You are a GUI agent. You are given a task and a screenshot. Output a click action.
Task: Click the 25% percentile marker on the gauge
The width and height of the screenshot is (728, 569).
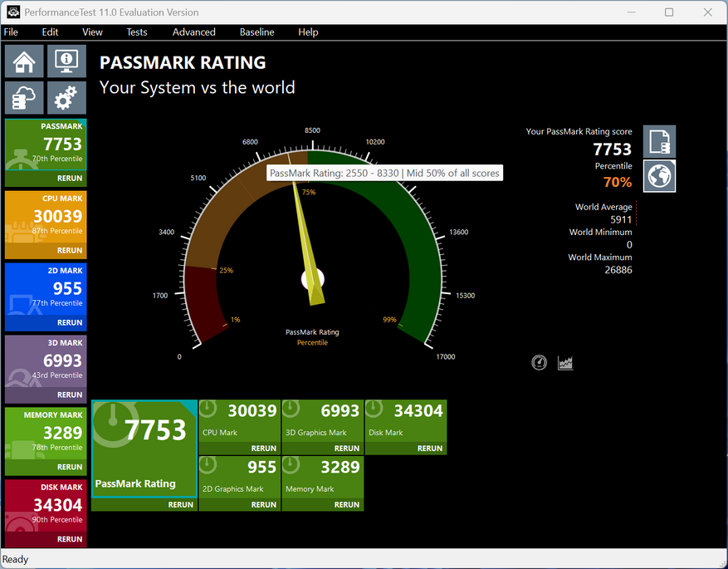tap(226, 270)
